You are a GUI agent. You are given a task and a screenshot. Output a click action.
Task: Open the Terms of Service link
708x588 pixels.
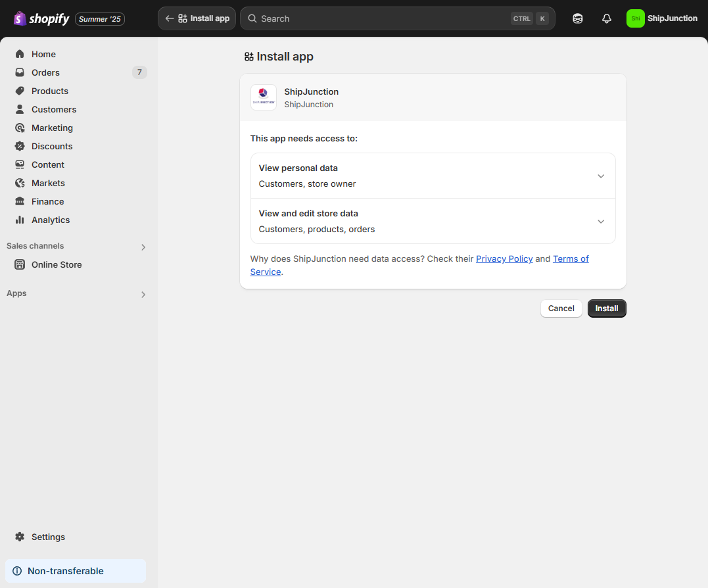click(571, 259)
